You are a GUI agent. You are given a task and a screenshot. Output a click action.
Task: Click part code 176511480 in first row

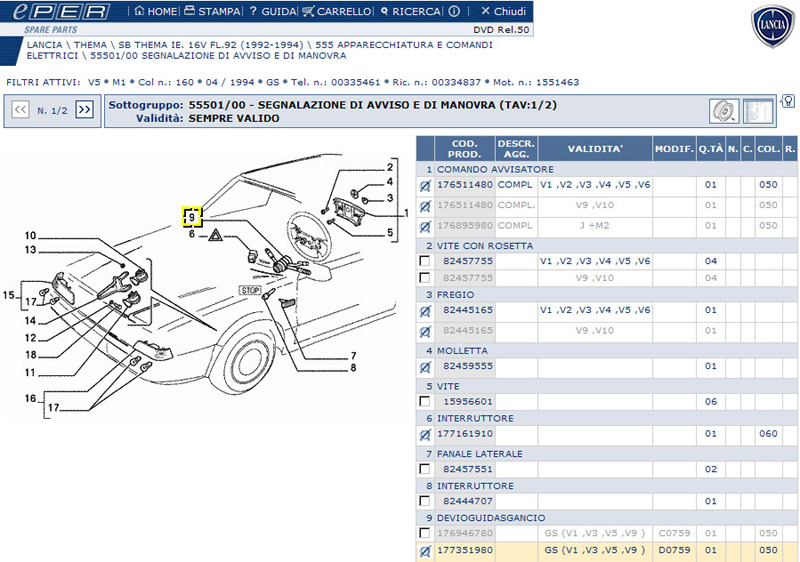(465, 185)
